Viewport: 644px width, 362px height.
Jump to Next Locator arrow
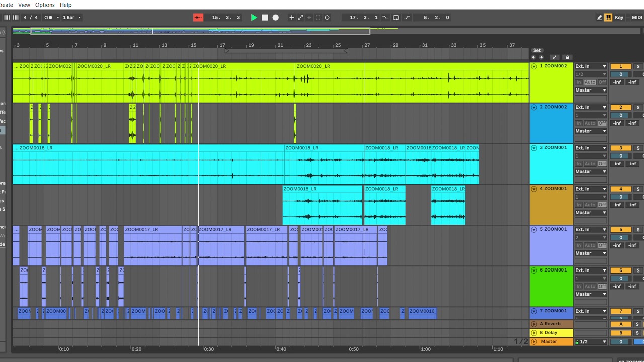[x=541, y=57]
